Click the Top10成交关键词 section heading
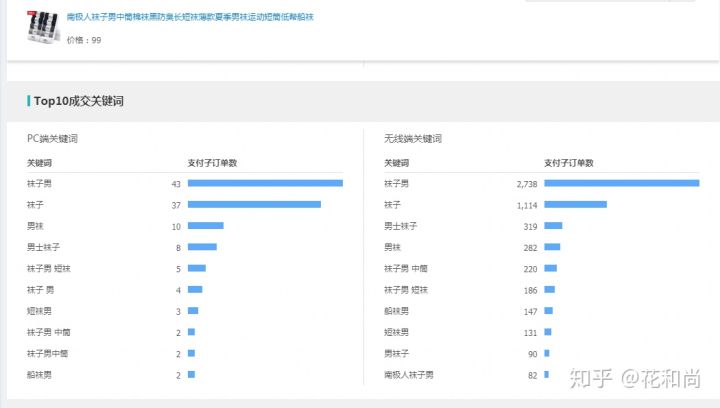 [78, 101]
